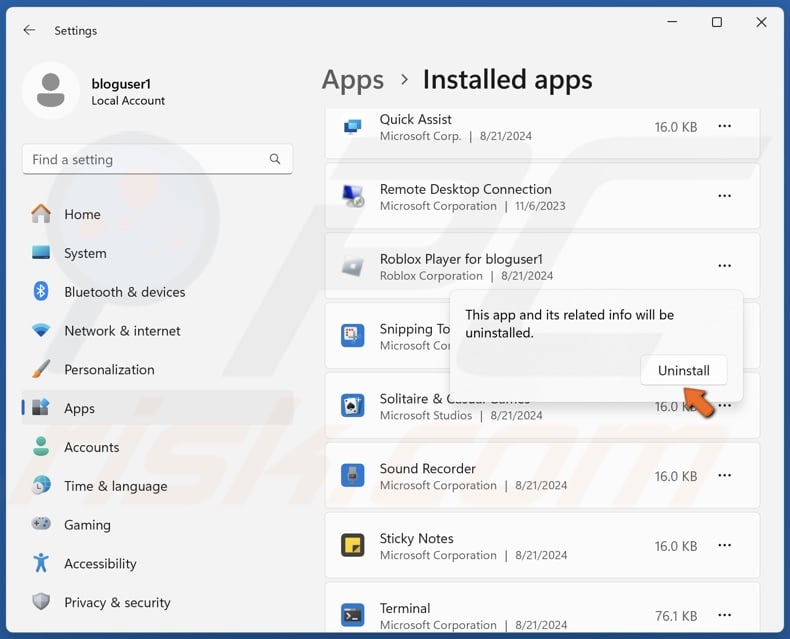Click the Accounts person icon

(x=41, y=446)
